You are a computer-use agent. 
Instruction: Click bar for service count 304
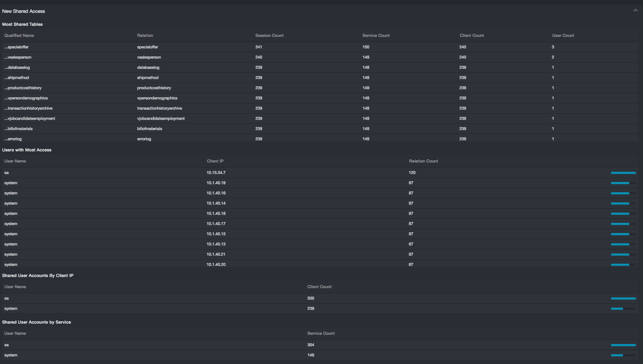[x=623, y=345]
